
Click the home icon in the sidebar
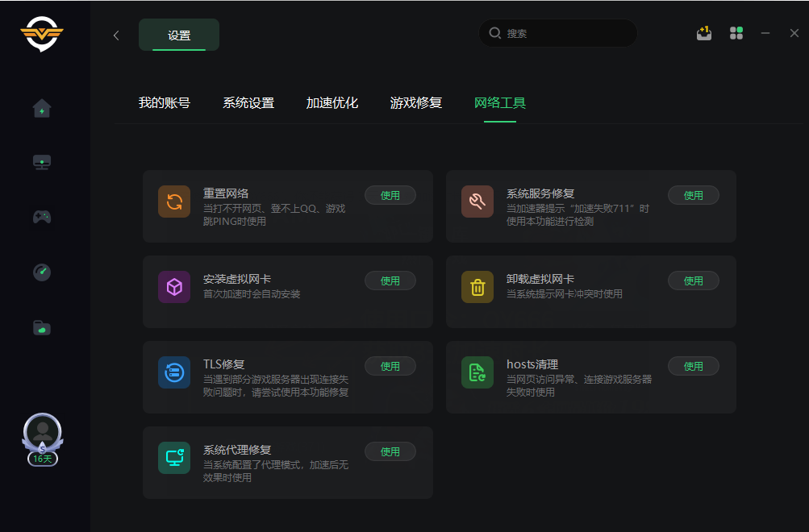[x=42, y=108]
